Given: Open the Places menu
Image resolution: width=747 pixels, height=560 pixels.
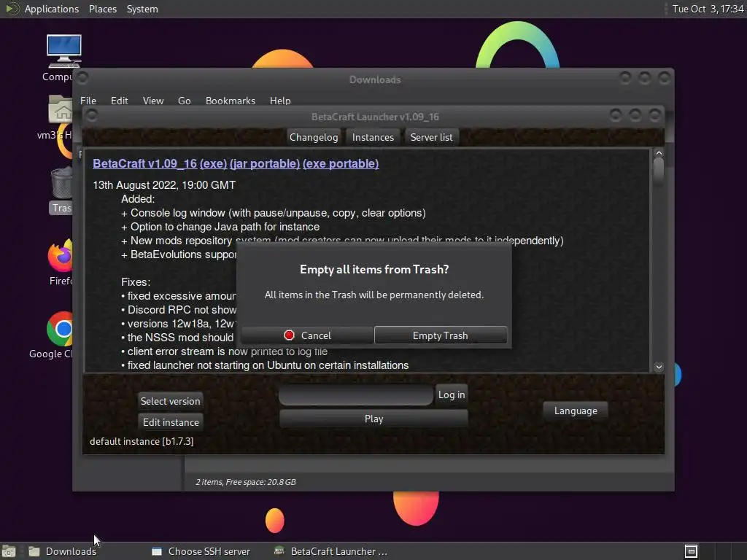Looking at the screenshot, I should click(x=103, y=9).
